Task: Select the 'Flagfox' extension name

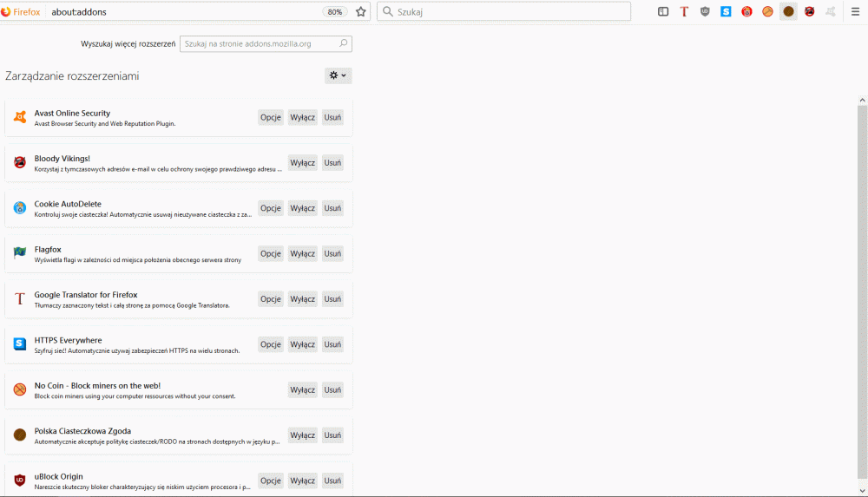Action: tap(48, 249)
